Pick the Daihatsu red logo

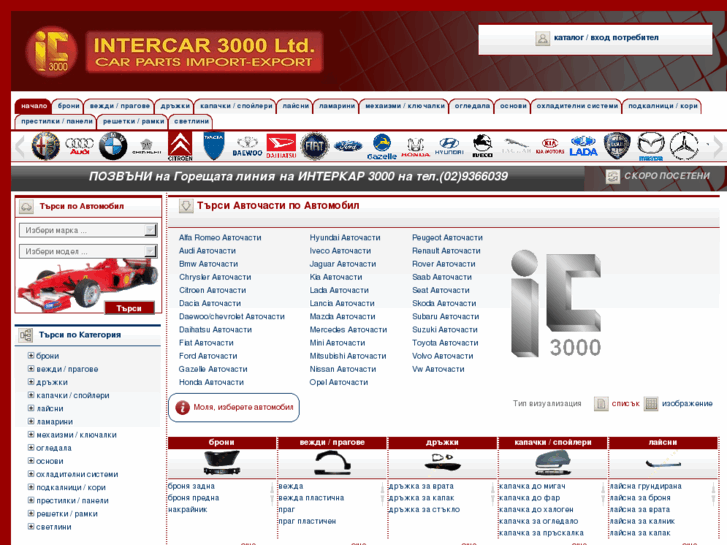pos(281,146)
